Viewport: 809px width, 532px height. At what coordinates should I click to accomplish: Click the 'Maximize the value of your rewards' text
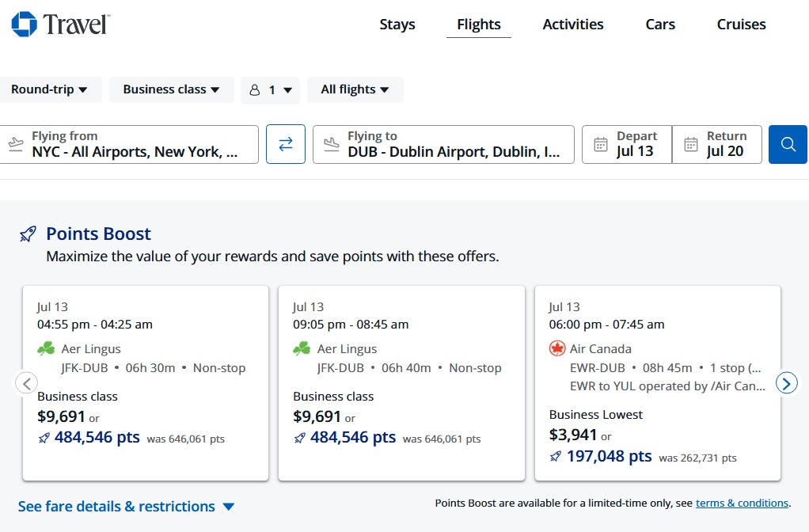click(x=272, y=256)
